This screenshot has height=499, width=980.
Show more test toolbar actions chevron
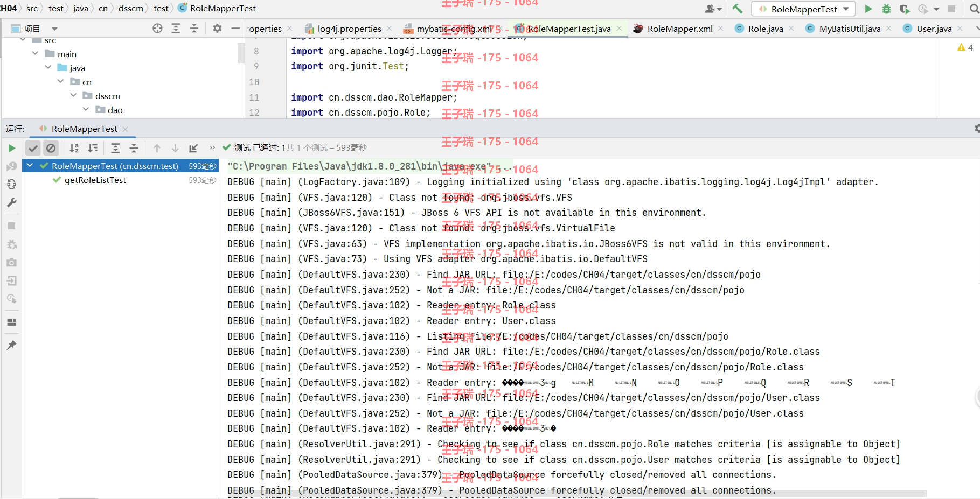click(212, 147)
